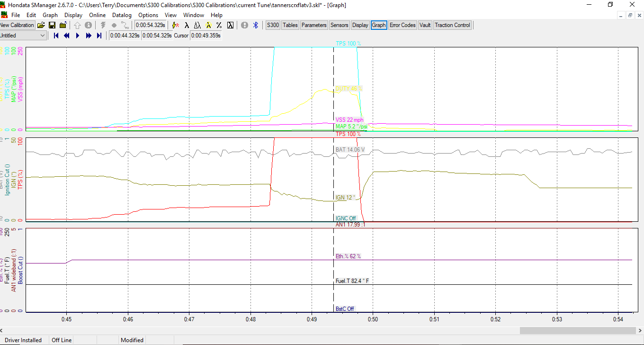
Task: Click the boxed lambda toolbar icon
Action: 230,25
